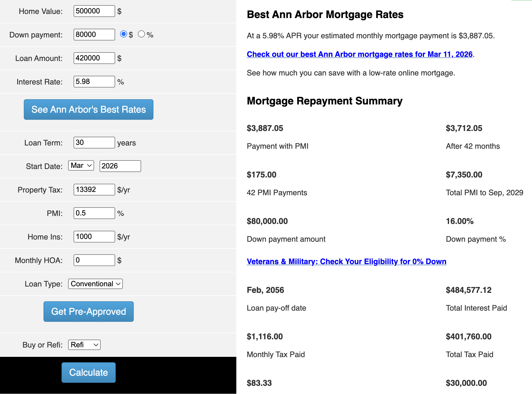
Task: Click the Start Date year field
Action: 120,166
